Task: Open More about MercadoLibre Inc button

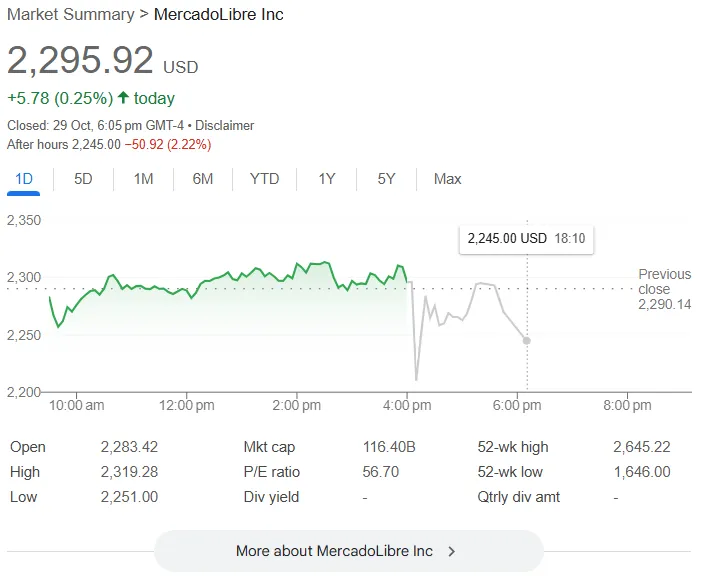Action: tap(348, 551)
